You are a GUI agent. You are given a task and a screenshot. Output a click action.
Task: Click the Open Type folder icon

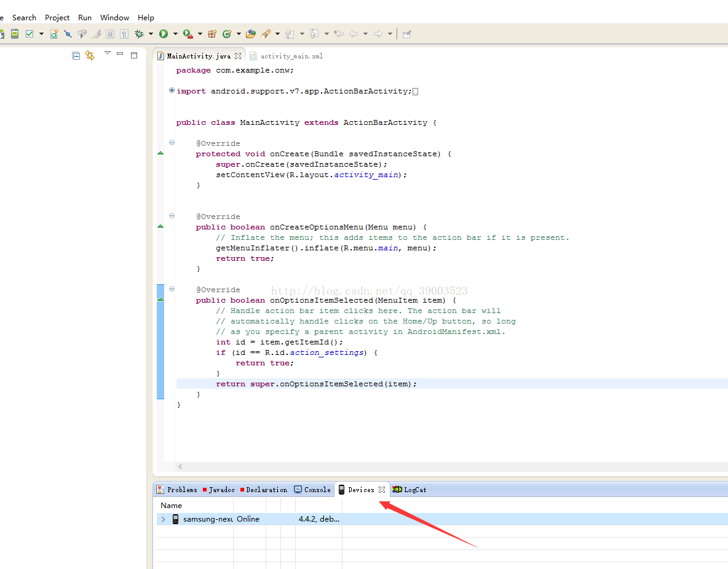click(251, 34)
